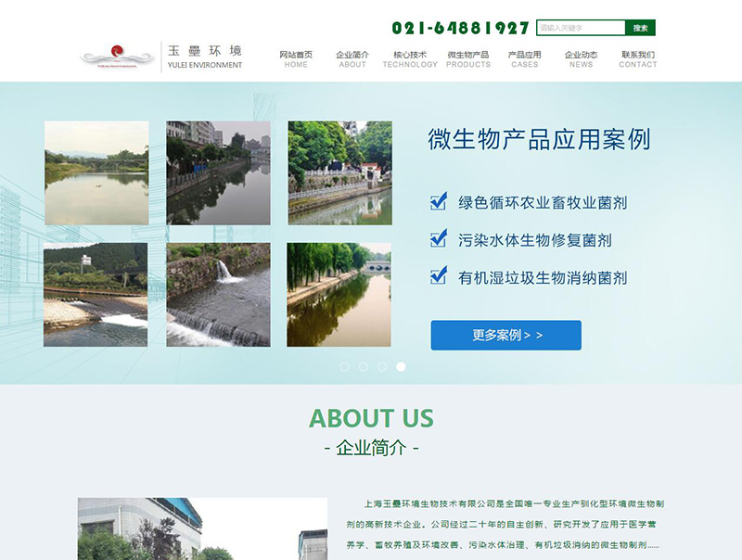Screen dimensions: 742x560
Task: Go to 企业简介 ABOUT menu item
Action: pos(352,59)
